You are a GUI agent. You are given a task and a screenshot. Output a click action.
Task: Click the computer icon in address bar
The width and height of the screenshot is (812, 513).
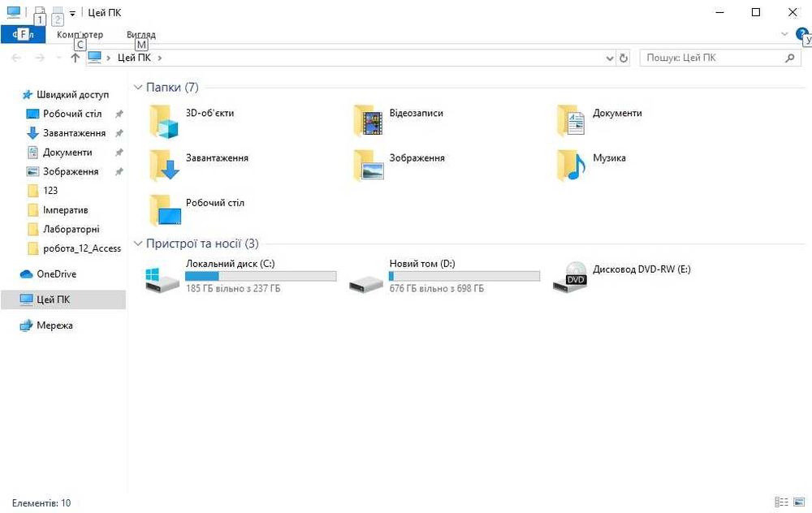[x=94, y=58]
